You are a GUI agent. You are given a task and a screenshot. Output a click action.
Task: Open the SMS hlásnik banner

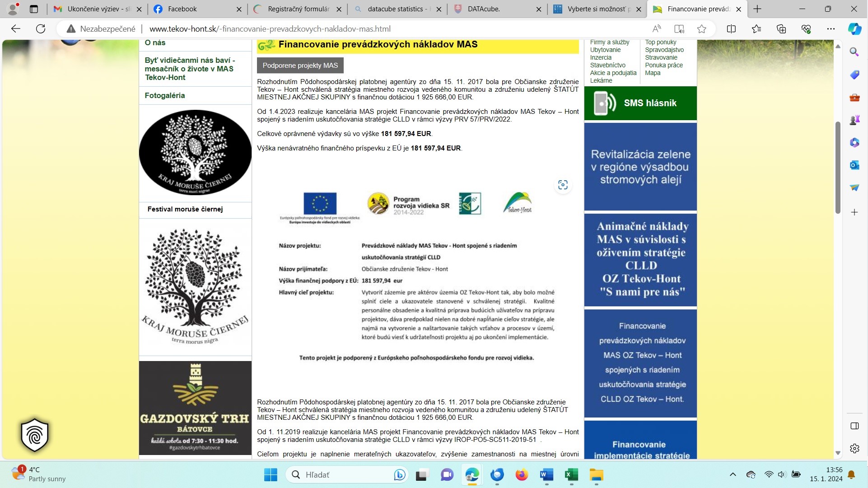click(640, 103)
